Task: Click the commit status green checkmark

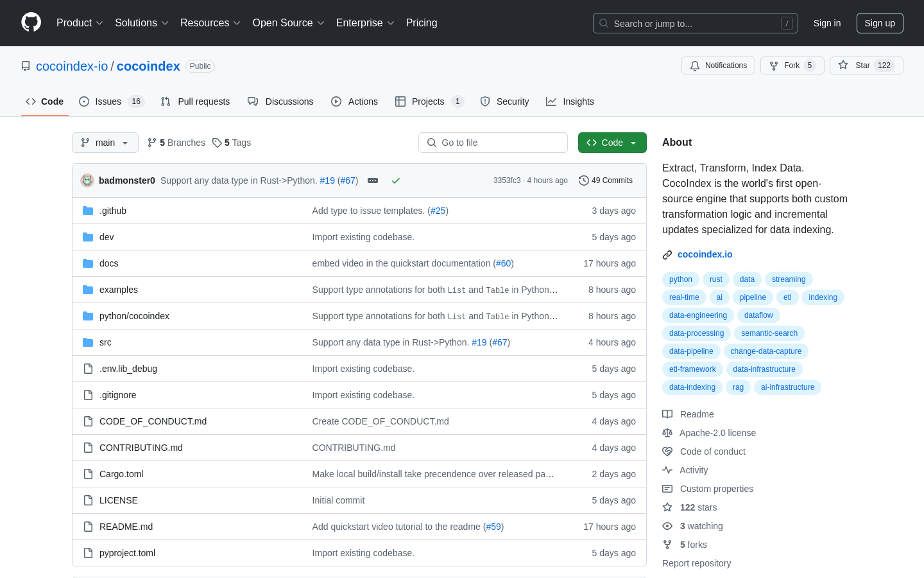Action: (x=396, y=180)
